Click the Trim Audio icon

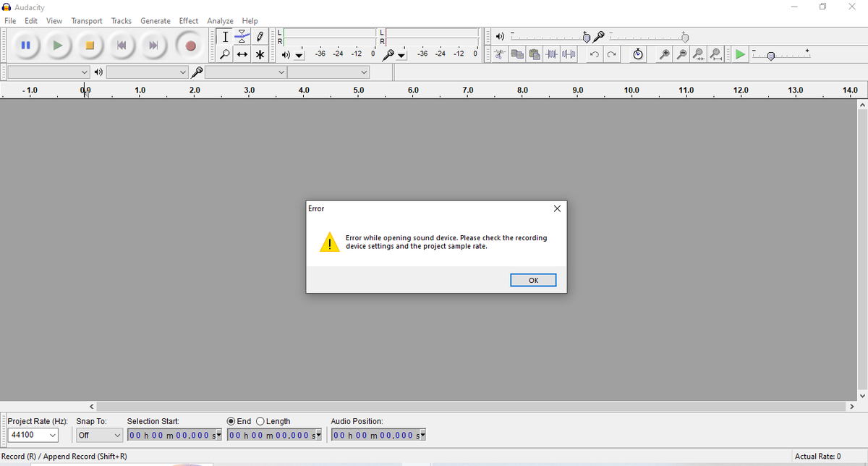[x=552, y=54]
